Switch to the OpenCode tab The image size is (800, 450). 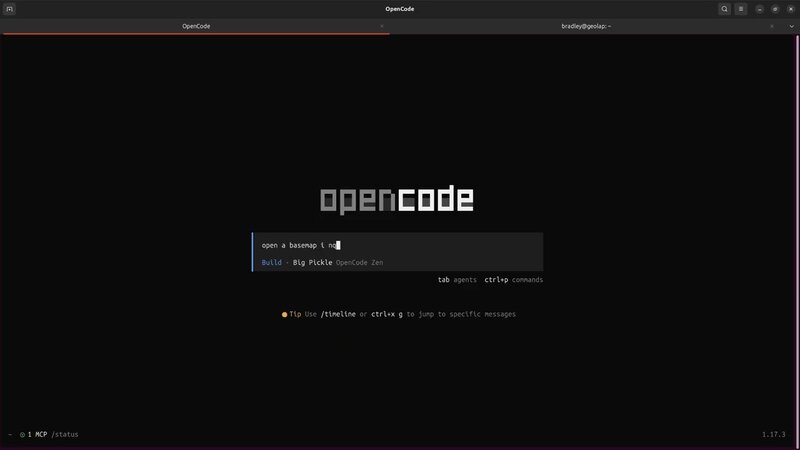[x=196, y=26]
